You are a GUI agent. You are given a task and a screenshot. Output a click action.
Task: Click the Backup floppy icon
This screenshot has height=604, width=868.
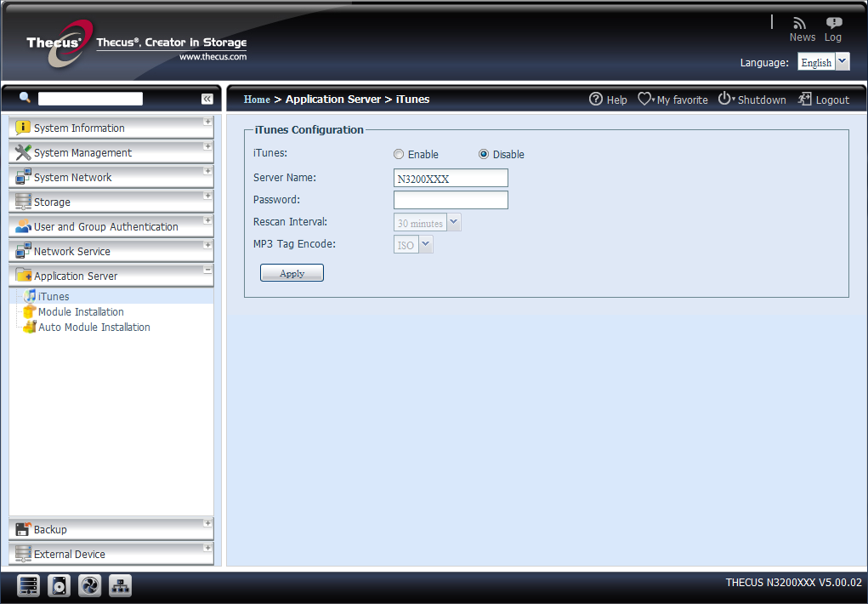(23, 529)
